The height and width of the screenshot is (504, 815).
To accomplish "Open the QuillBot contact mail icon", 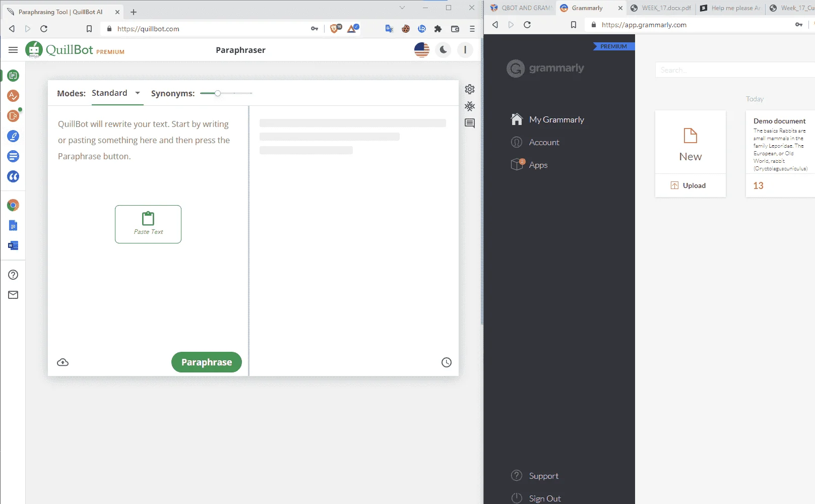I will [x=13, y=295].
